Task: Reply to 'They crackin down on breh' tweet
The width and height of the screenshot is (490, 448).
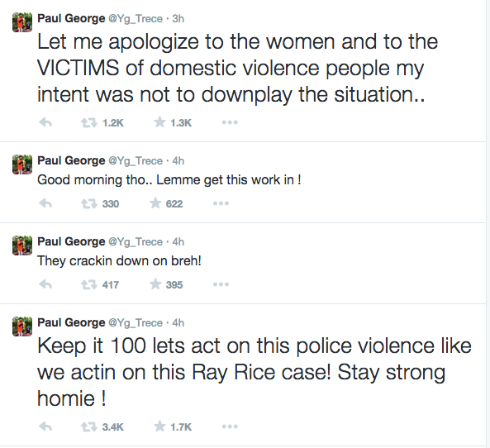Action: 45,284
